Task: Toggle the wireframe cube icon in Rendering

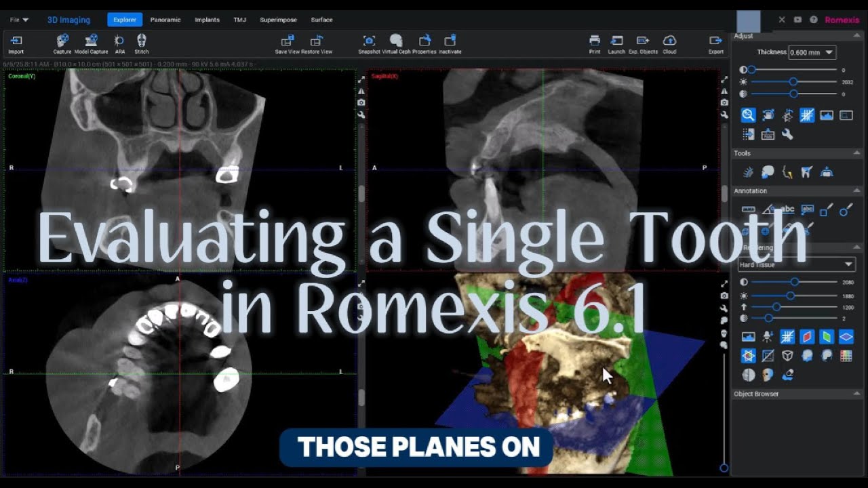Action: point(787,355)
